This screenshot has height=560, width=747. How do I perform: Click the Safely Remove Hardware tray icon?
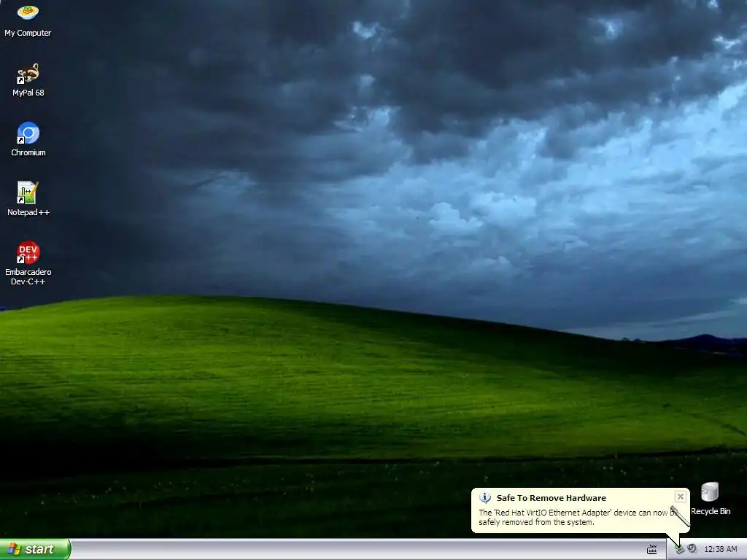[680, 549]
